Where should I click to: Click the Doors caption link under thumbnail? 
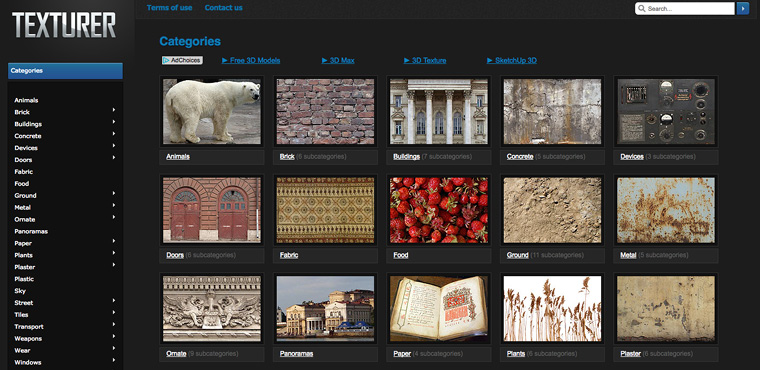coord(175,255)
